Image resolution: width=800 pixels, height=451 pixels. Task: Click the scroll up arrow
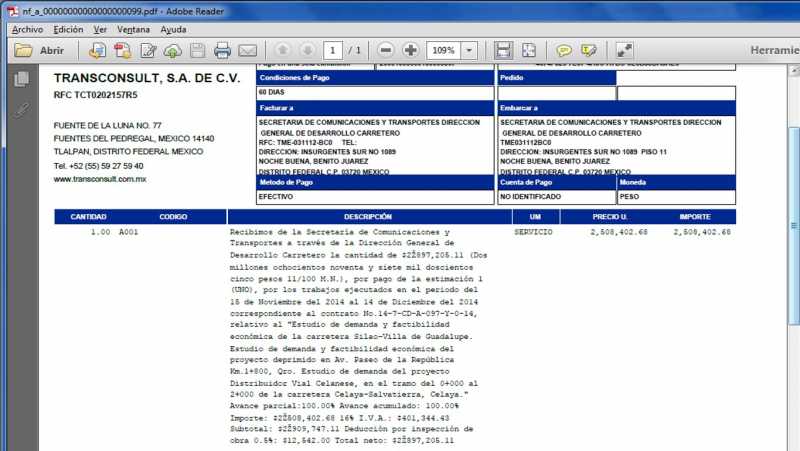coord(794,71)
